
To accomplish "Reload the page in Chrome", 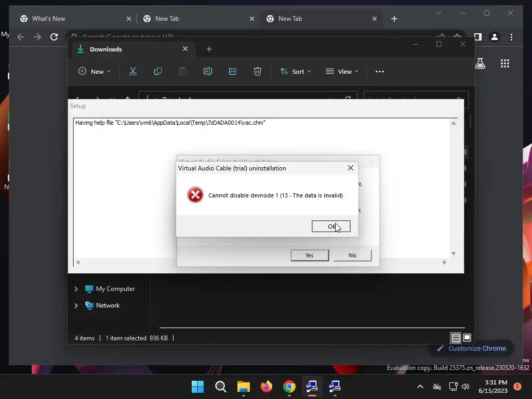I will point(54,37).
